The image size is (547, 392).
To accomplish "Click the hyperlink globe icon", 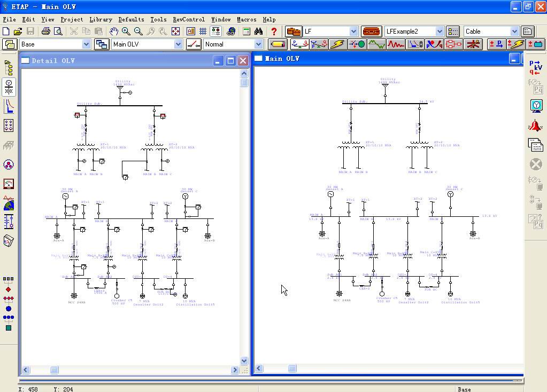I will click(230, 32).
